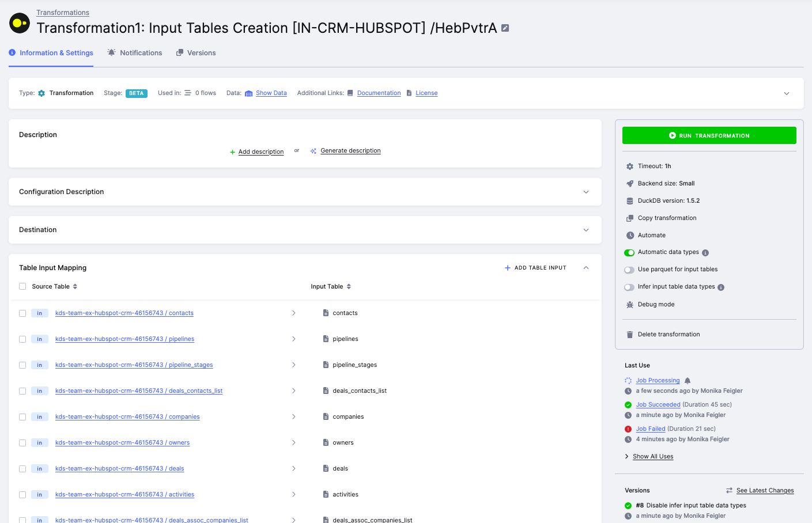Click the Delete transformation trash icon

pyautogui.click(x=630, y=335)
